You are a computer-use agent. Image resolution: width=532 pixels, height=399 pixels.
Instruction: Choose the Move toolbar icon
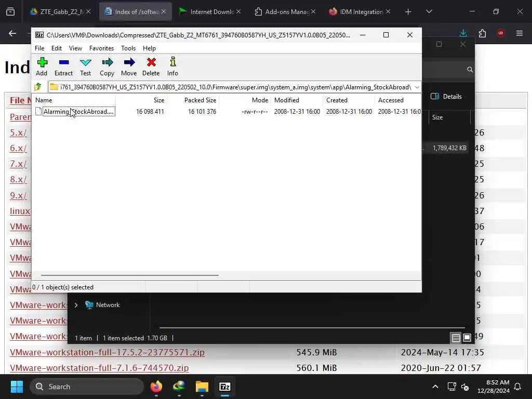129,66
